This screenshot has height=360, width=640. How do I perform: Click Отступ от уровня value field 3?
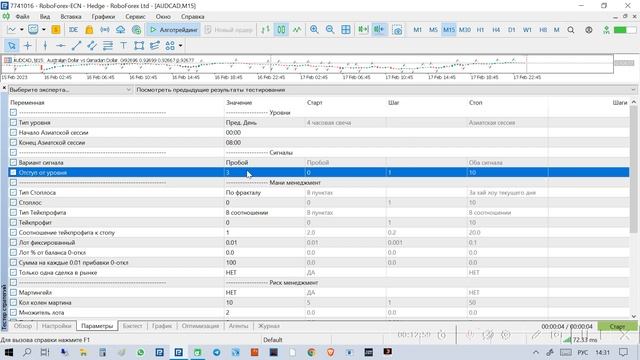[x=264, y=173]
